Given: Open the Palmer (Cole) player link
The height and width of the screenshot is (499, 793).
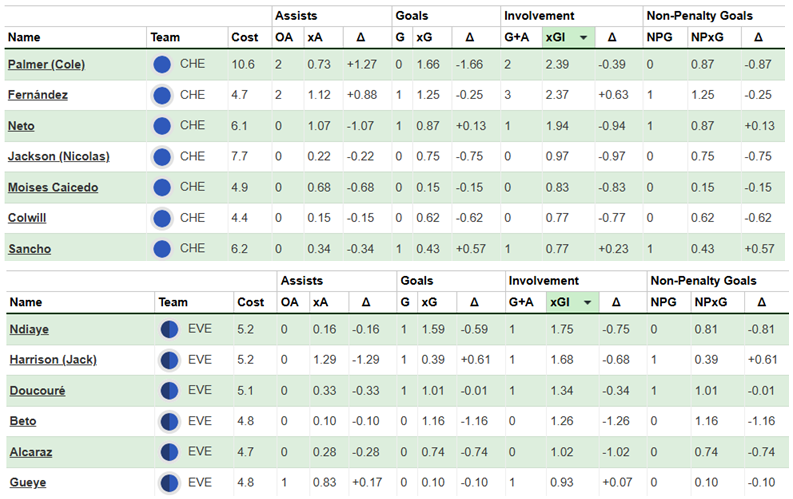Looking at the screenshot, I should [46, 65].
